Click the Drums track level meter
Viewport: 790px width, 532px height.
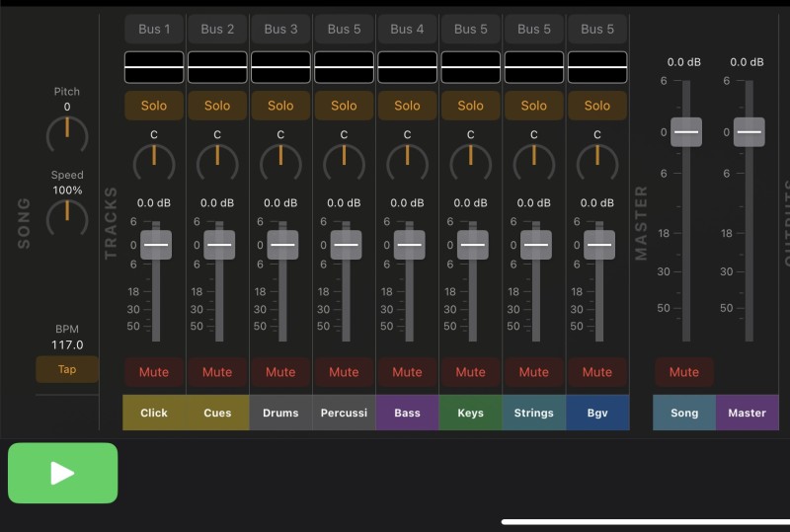(280, 67)
